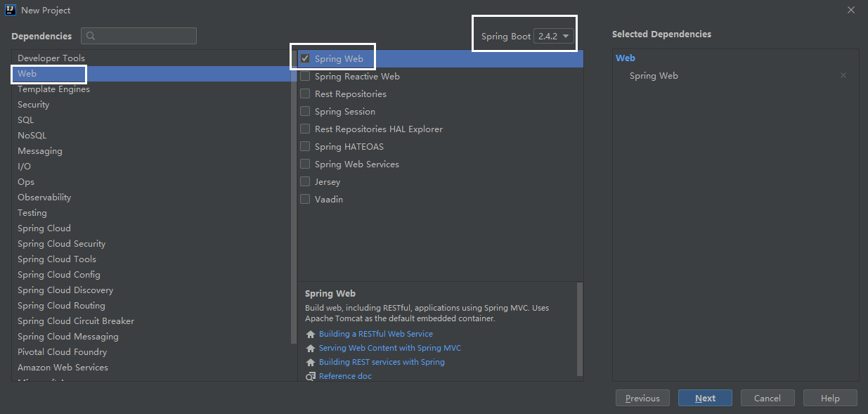The height and width of the screenshot is (414, 868).
Task: Check the Spring Session checkbox
Action: point(305,112)
